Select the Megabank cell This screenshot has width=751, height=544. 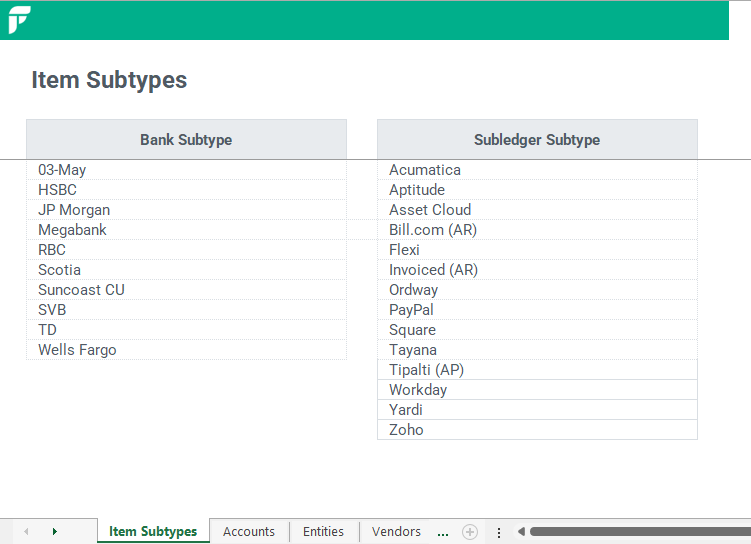(x=186, y=230)
